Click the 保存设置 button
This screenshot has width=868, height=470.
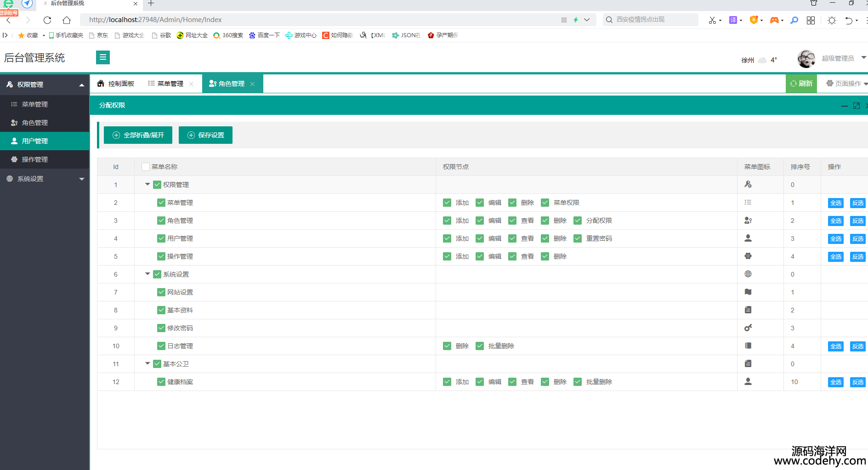205,135
